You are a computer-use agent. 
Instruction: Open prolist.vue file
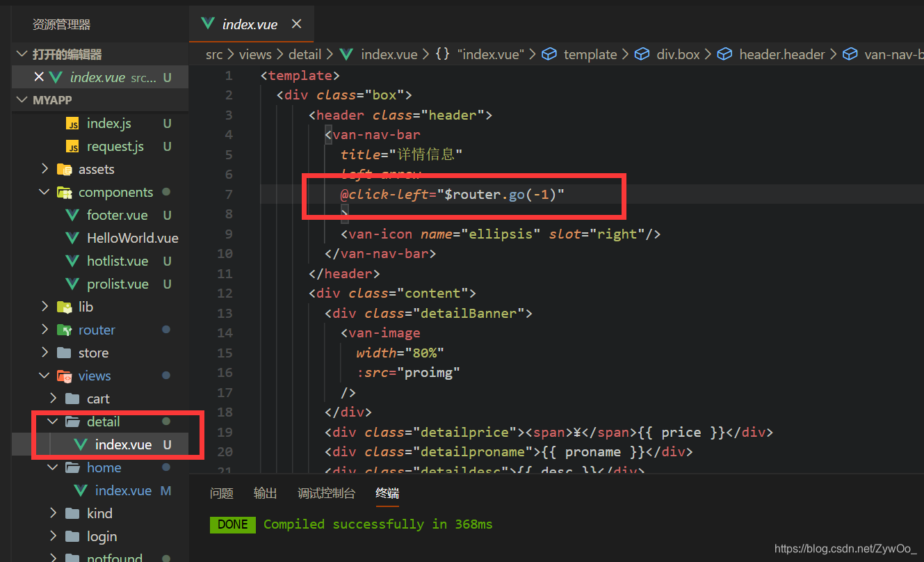[x=117, y=284]
